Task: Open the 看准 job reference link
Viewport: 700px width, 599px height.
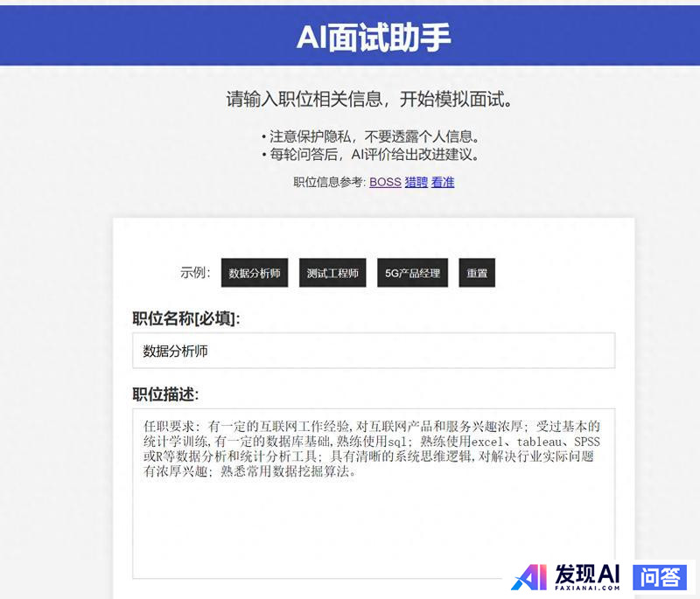Action: pyautogui.click(x=443, y=182)
